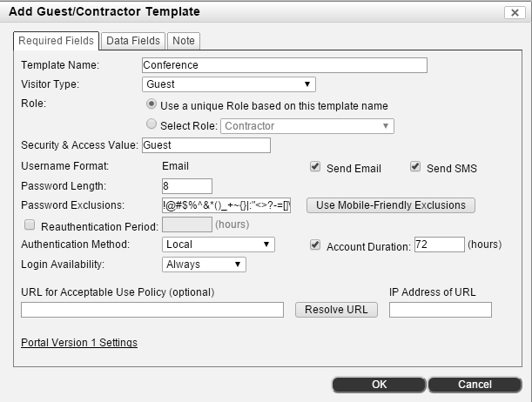The width and height of the screenshot is (532, 402).
Task: Choose the Select Role radio button
Action: (x=152, y=125)
